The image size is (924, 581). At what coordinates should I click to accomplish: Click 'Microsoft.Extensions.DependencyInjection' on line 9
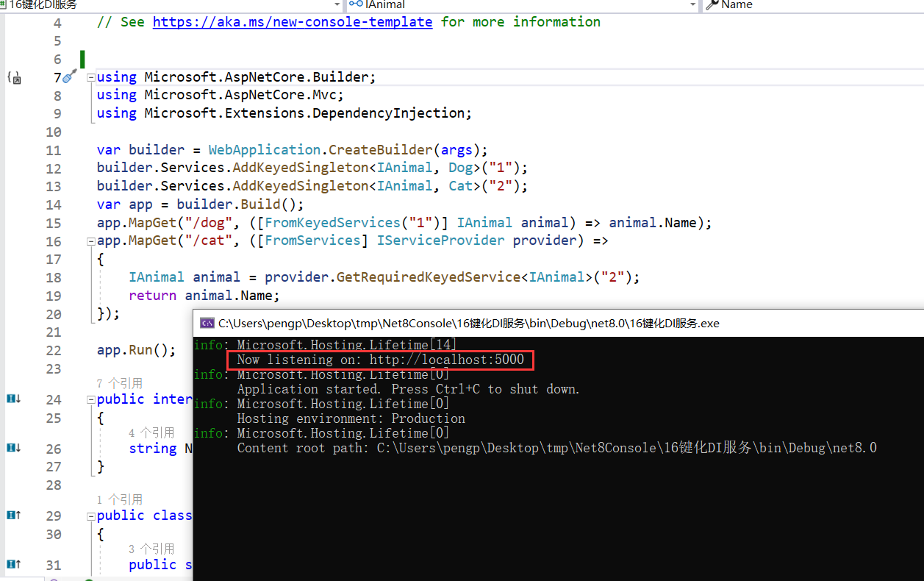304,113
